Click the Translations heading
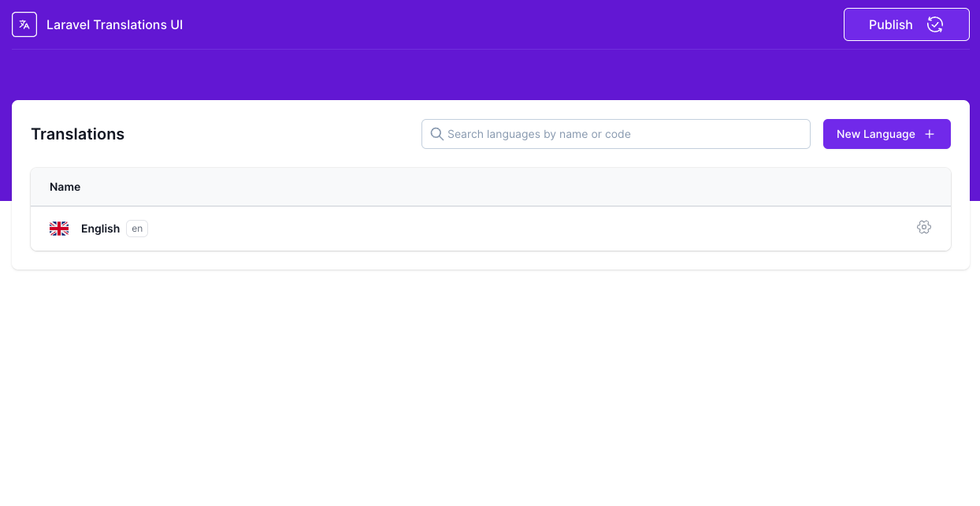980x506 pixels. tap(77, 134)
